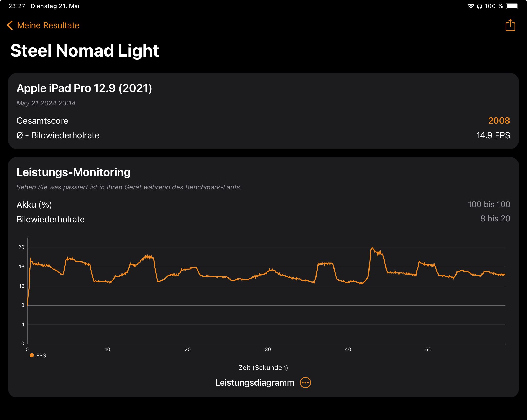The height and width of the screenshot is (420, 527).
Task: Open the Leistungsdiagramm ellipsis options icon
Action: [305, 382]
